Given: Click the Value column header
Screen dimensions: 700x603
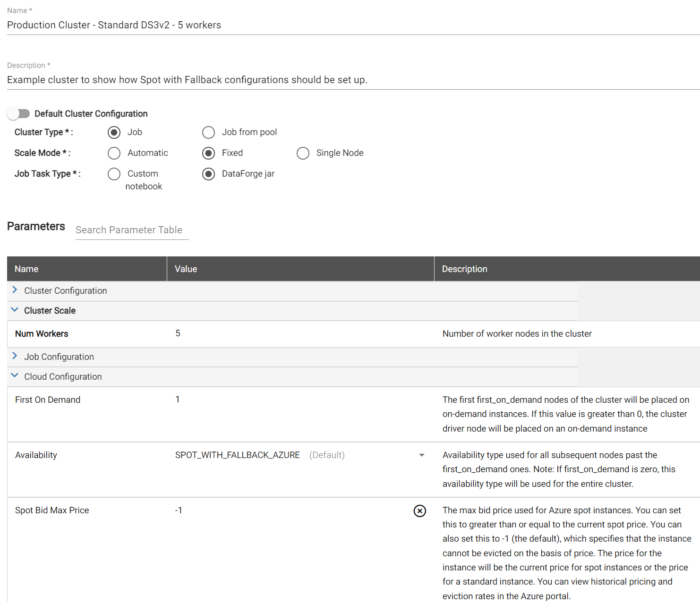Looking at the screenshot, I should pos(300,269).
